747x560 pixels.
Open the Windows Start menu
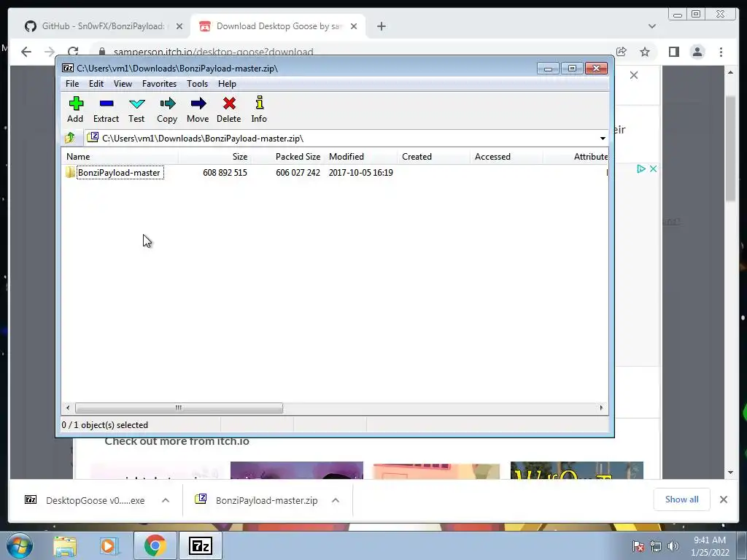[20, 545]
